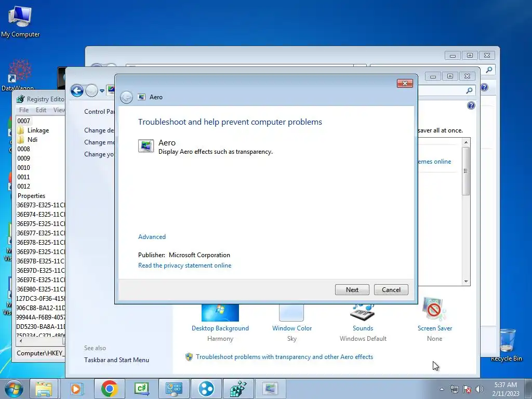This screenshot has height=399, width=532.
Task: Maximize the rear Control Panel window
Action: point(470,55)
